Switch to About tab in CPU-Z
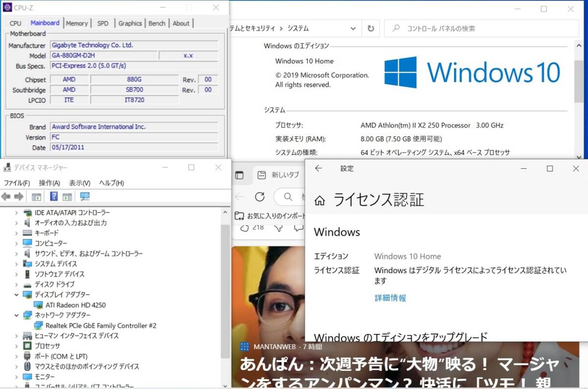 click(181, 23)
